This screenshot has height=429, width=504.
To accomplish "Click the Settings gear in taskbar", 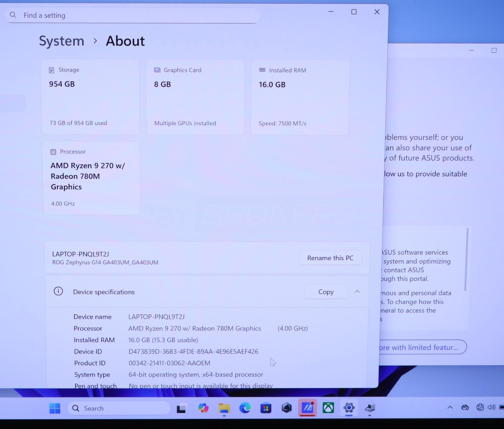I will 349,408.
